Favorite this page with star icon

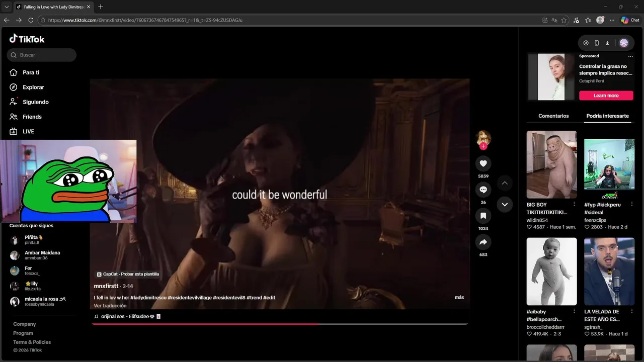tap(564, 20)
